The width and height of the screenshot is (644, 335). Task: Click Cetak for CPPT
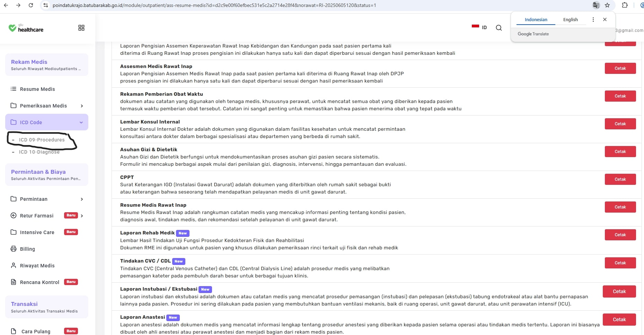tap(620, 179)
